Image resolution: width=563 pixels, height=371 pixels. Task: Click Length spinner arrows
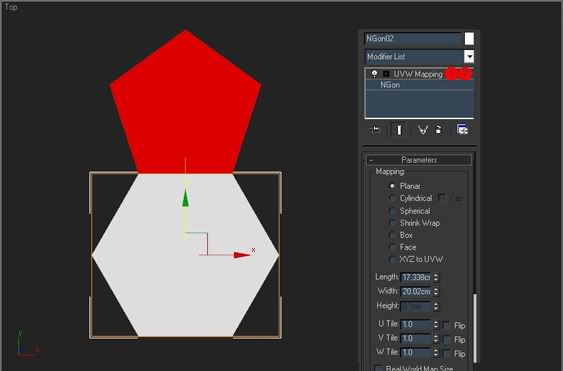[436, 277]
